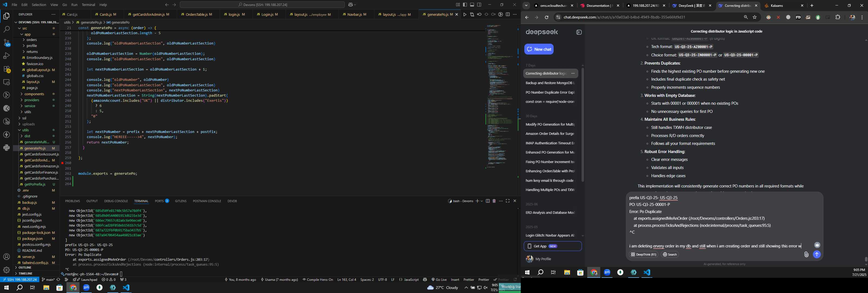Kill the terminal with the trash icon
The width and height of the screenshot is (868, 293).
[x=494, y=201]
